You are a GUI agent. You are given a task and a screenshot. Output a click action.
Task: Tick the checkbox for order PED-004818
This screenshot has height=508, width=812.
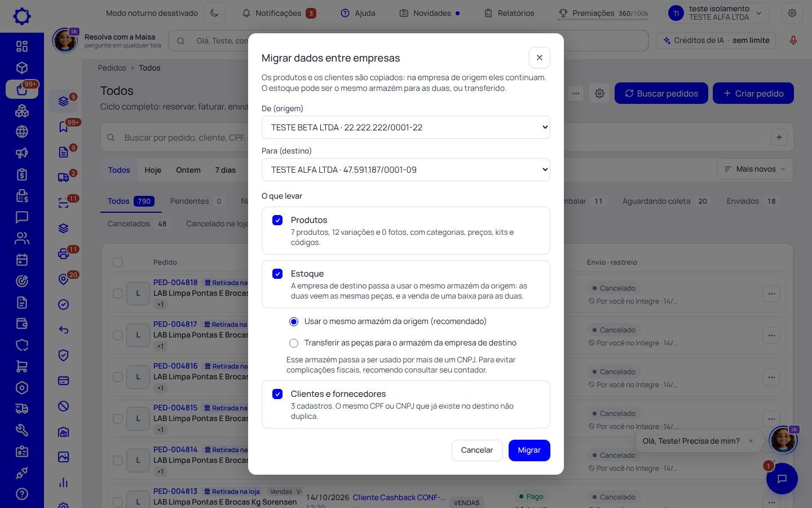[x=118, y=294]
